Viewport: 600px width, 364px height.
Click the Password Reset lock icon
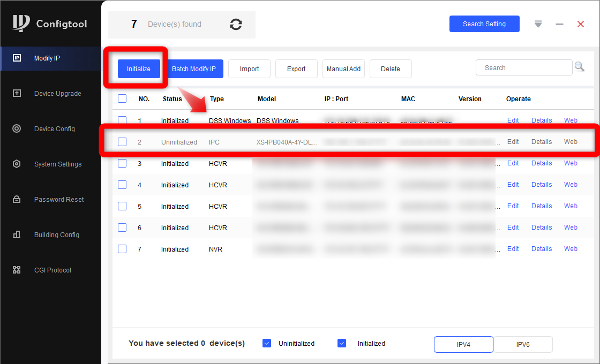click(17, 199)
